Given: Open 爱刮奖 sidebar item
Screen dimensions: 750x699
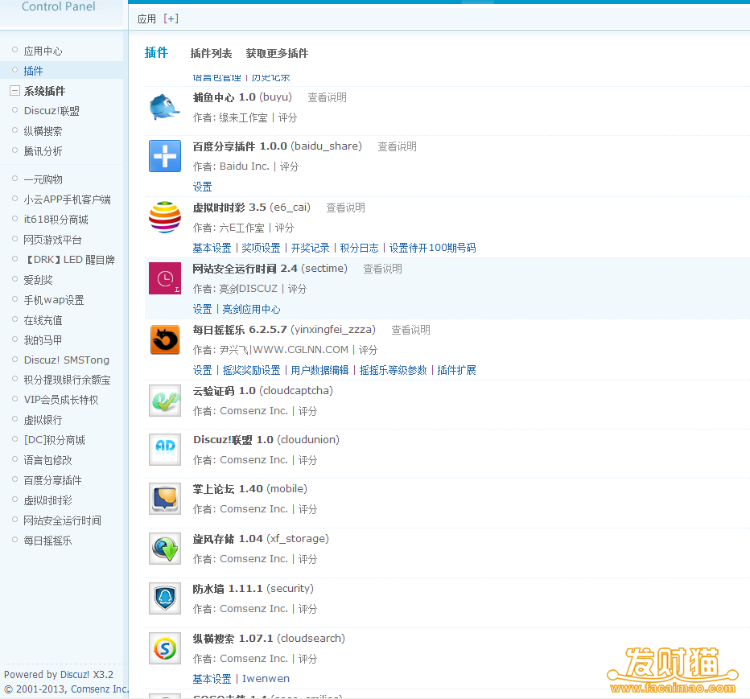Looking at the screenshot, I should (38, 279).
